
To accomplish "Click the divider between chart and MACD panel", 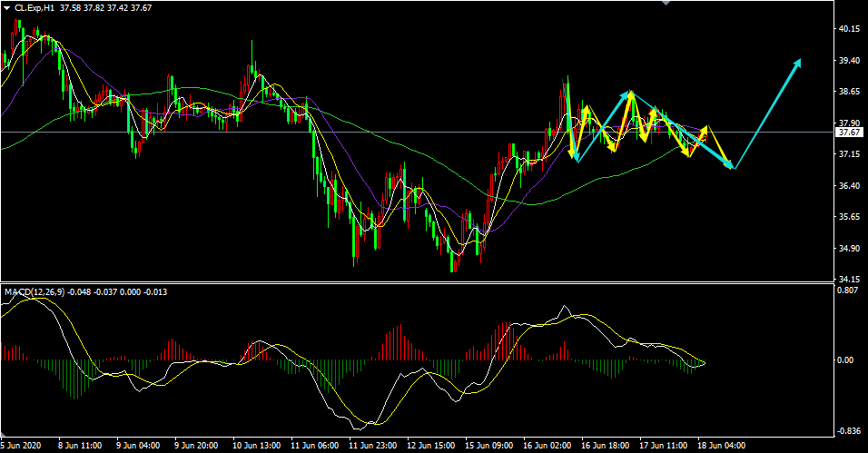I will pos(418,282).
